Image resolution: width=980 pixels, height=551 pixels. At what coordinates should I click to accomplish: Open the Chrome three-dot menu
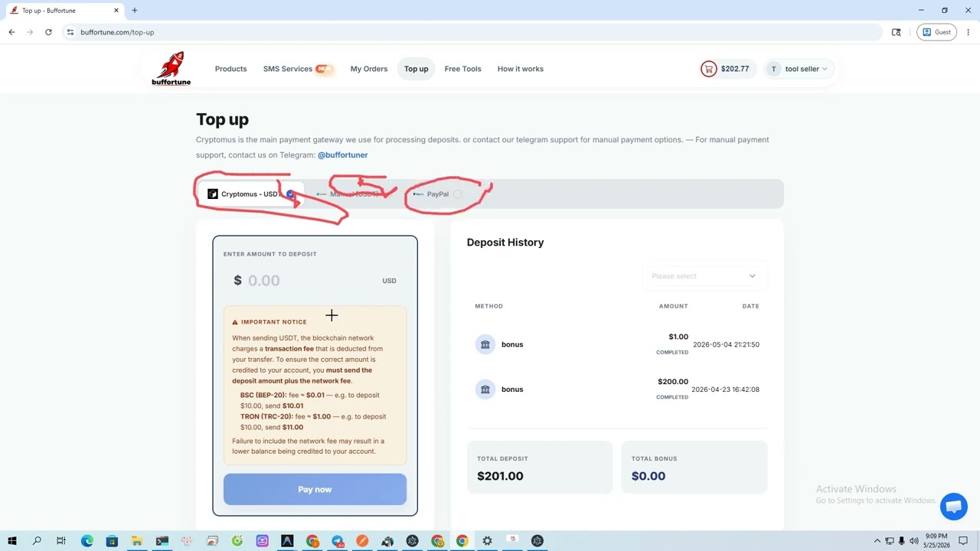969,32
